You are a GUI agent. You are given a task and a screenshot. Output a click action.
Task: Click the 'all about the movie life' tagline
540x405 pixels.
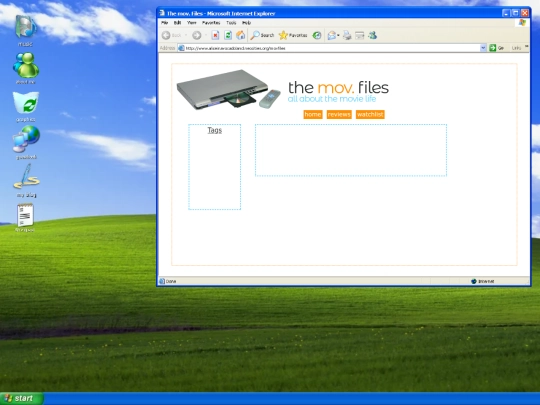332,99
